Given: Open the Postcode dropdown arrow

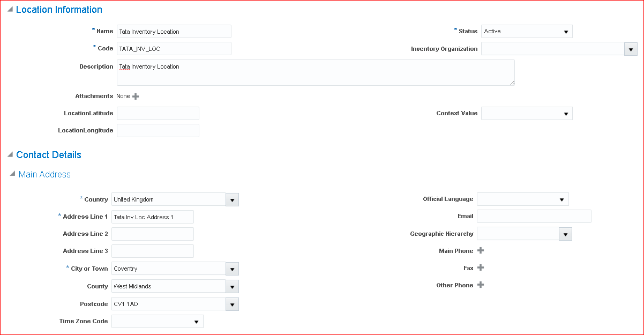Looking at the screenshot, I should pos(232,304).
